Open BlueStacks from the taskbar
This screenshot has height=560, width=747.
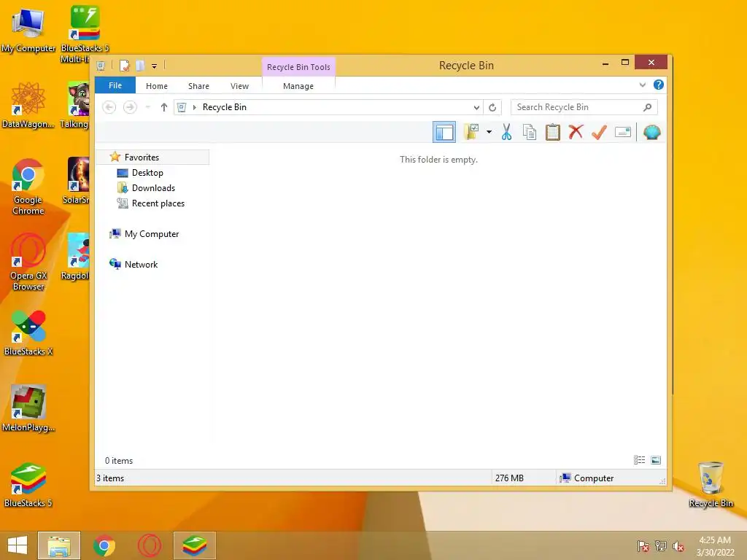[195, 545]
